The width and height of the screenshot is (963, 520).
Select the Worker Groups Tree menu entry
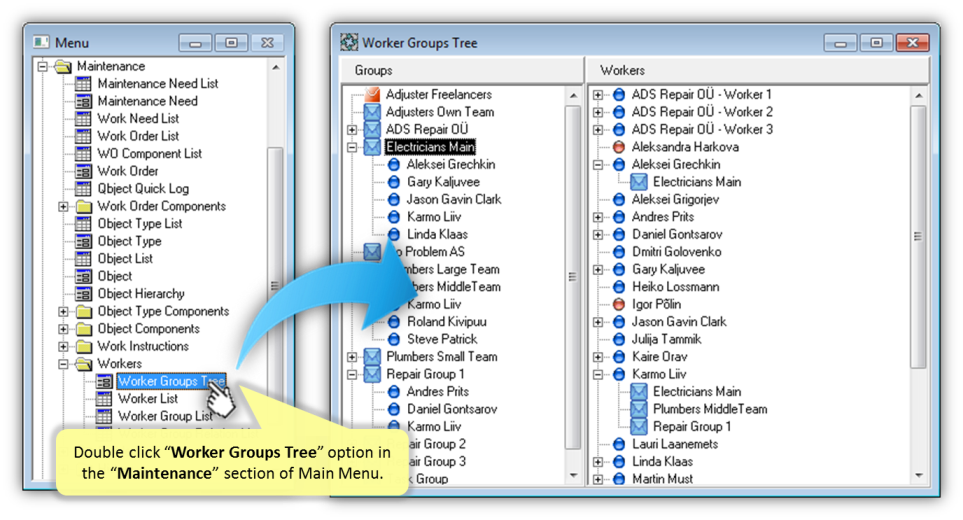point(171,381)
